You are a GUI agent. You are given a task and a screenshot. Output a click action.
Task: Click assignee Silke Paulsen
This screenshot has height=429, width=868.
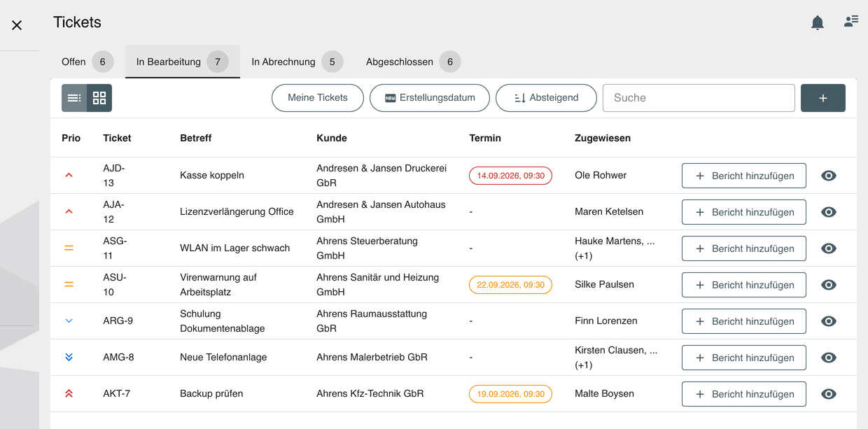605,284
